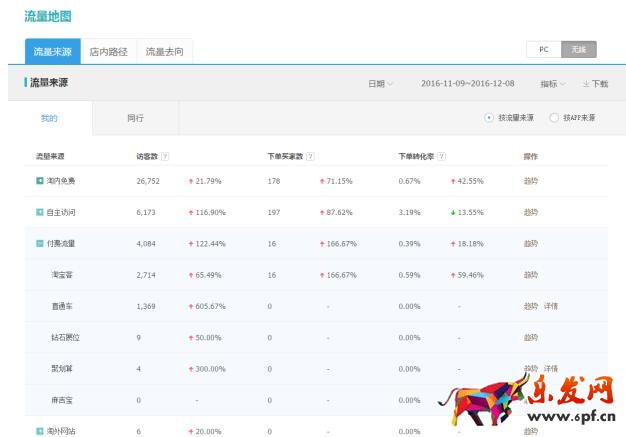Expand the 淘内免费 traffic source row

(40, 181)
